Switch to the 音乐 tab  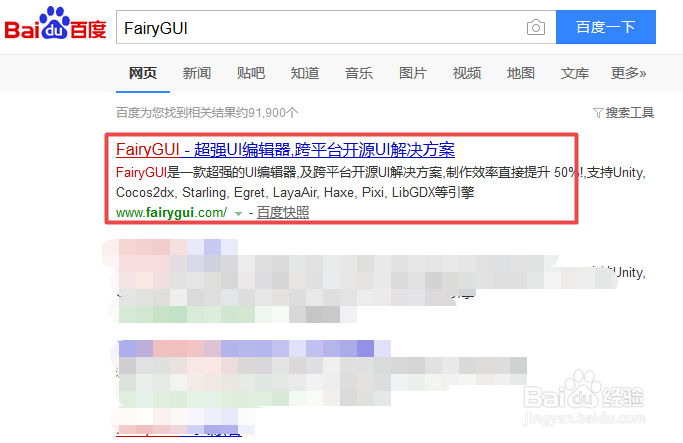pos(359,73)
